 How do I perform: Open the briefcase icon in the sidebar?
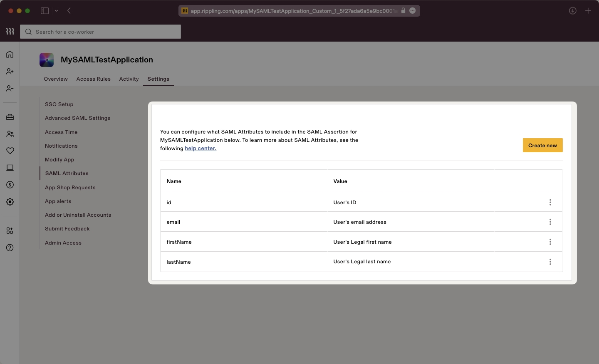pos(10,117)
